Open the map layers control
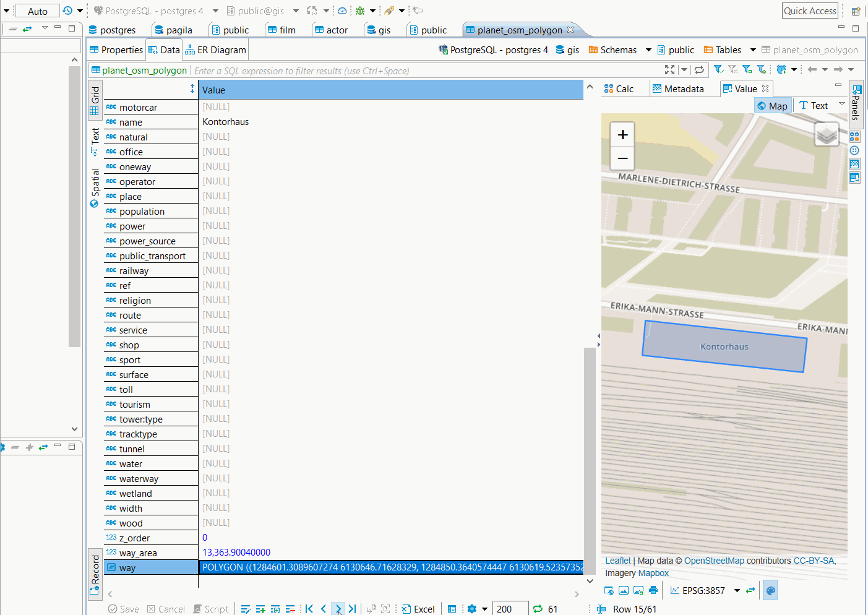This screenshot has width=868, height=615. point(827,134)
